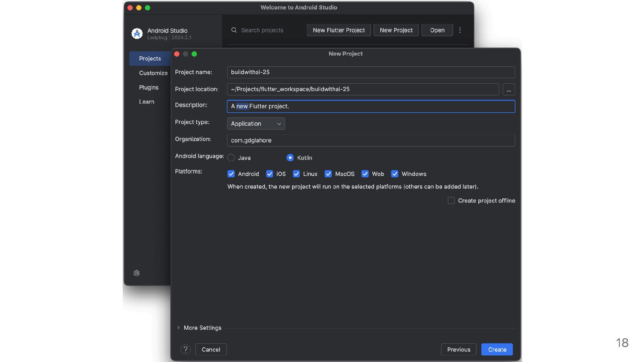Click the platforms hint text 'When created, the new project...'
This screenshot has width=644, height=362.
coord(353,187)
